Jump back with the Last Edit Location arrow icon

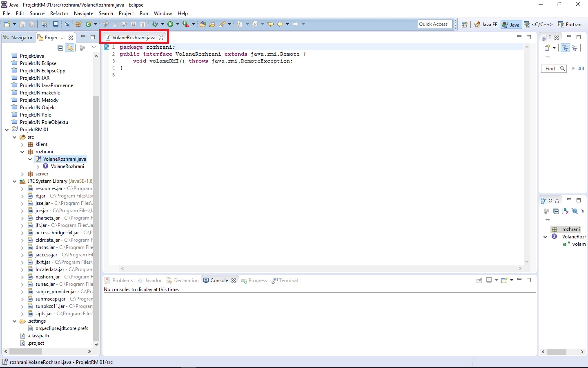[269, 24]
